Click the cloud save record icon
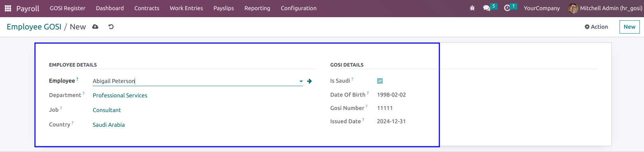 pyautogui.click(x=95, y=27)
